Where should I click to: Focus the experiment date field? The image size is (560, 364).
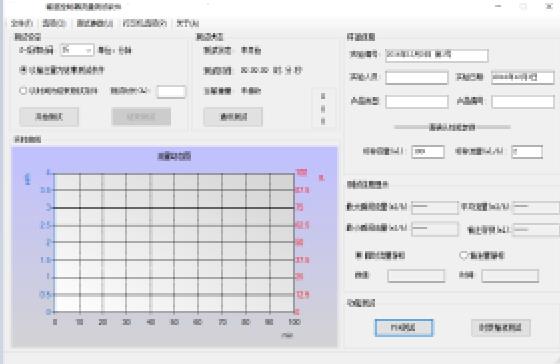pyautogui.click(x=522, y=78)
